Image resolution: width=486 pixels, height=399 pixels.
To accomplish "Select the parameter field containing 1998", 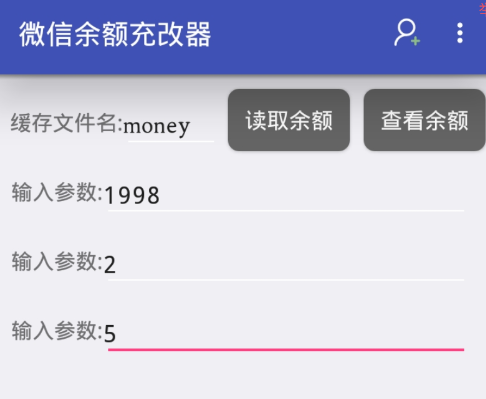I will click(x=286, y=195).
